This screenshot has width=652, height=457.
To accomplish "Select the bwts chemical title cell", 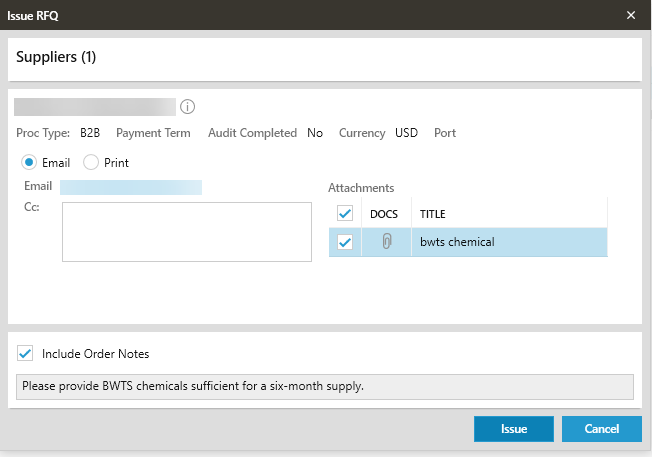I will (x=508, y=242).
